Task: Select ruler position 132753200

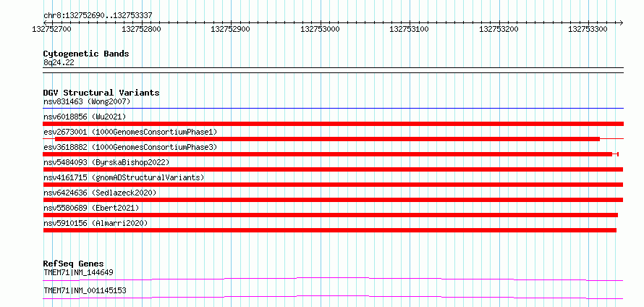Action: [x=499, y=29]
